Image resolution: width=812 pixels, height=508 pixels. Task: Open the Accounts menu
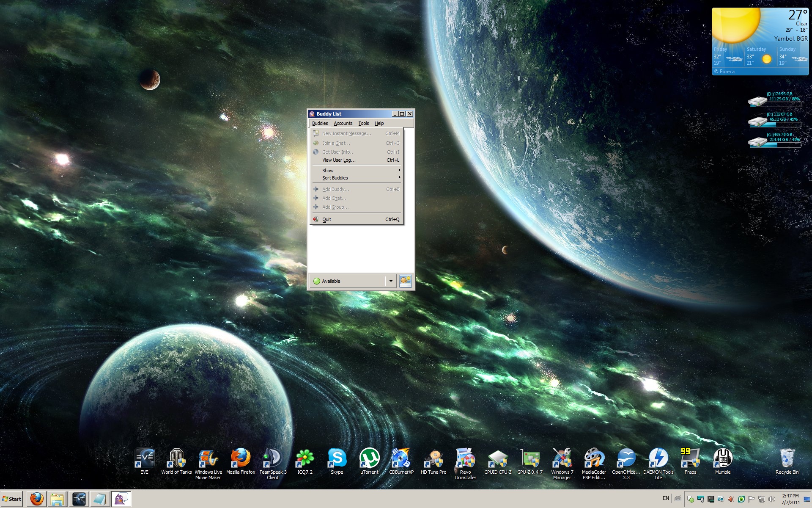point(343,123)
